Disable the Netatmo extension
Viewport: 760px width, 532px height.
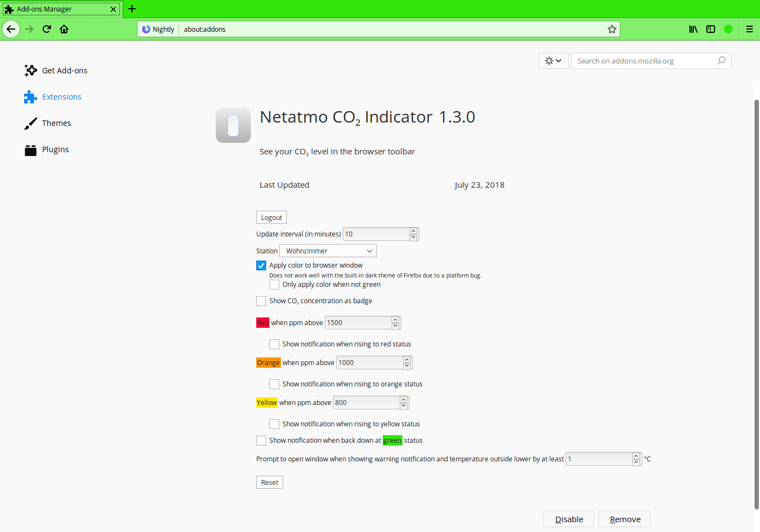[x=568, y=519]
